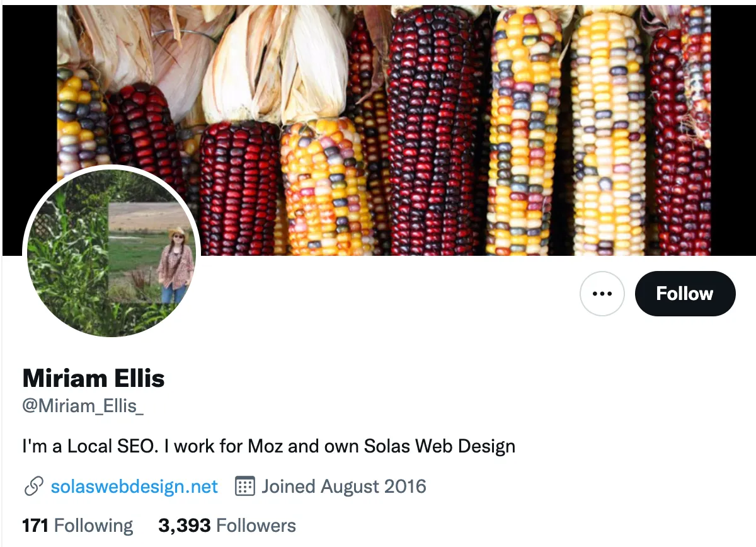Open the solaswebdesign.net website link
The height and width of the screenshot is (547, 756).
134,487
